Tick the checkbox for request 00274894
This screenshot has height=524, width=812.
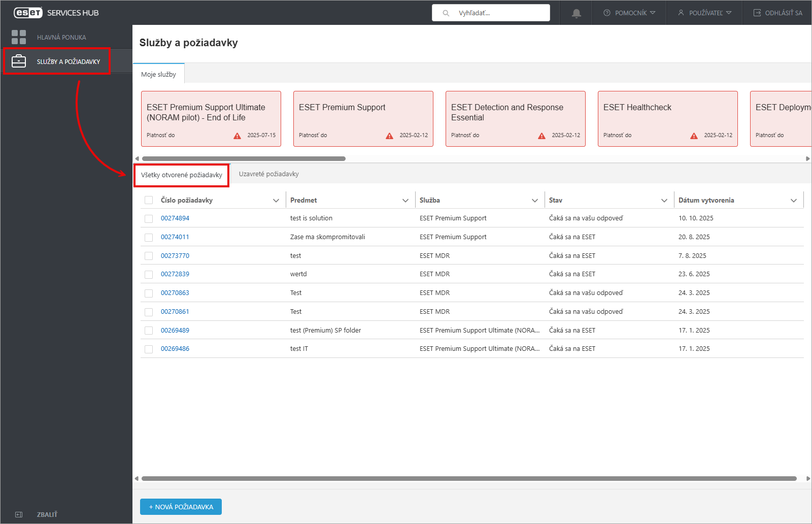(x=149, y=218)
